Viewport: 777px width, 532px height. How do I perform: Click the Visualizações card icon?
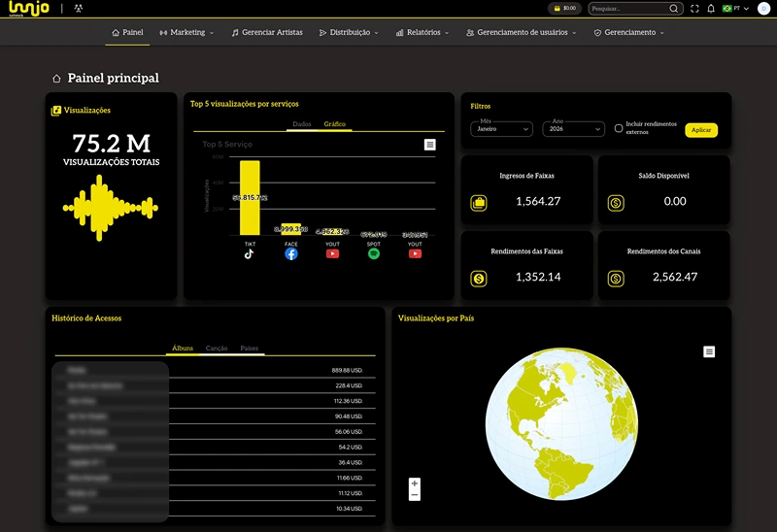pos(56,111)
